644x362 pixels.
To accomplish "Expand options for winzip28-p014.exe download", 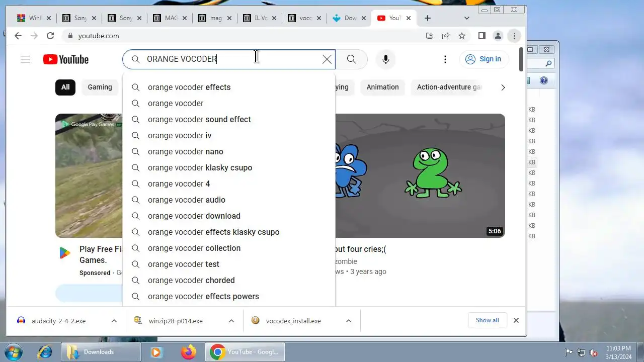I will tap(231, 321).
